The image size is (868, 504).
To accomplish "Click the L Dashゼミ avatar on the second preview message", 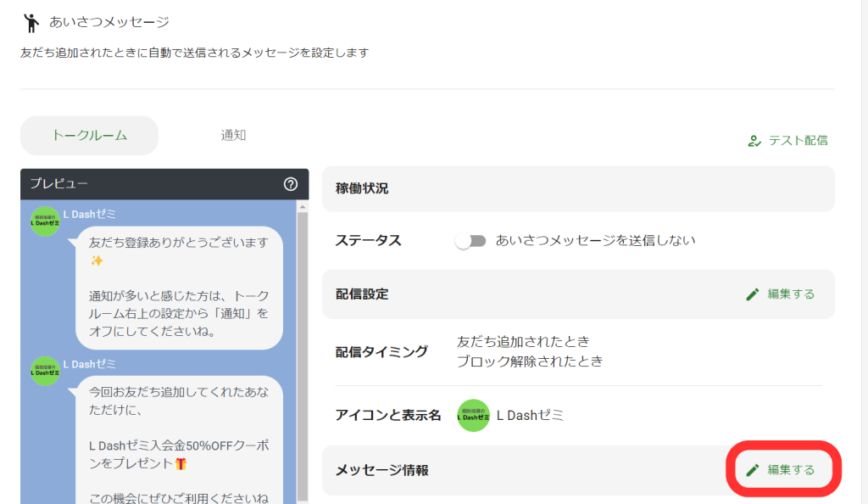I will (x=44, y=371).
